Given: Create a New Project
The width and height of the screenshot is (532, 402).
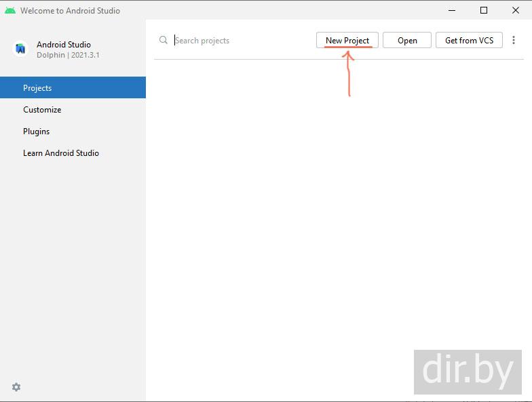Looking at the screenshot, I should click(x=347, y=40).
